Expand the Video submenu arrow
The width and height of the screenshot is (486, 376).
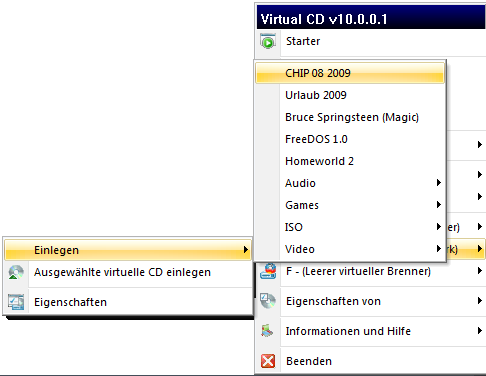439,249
